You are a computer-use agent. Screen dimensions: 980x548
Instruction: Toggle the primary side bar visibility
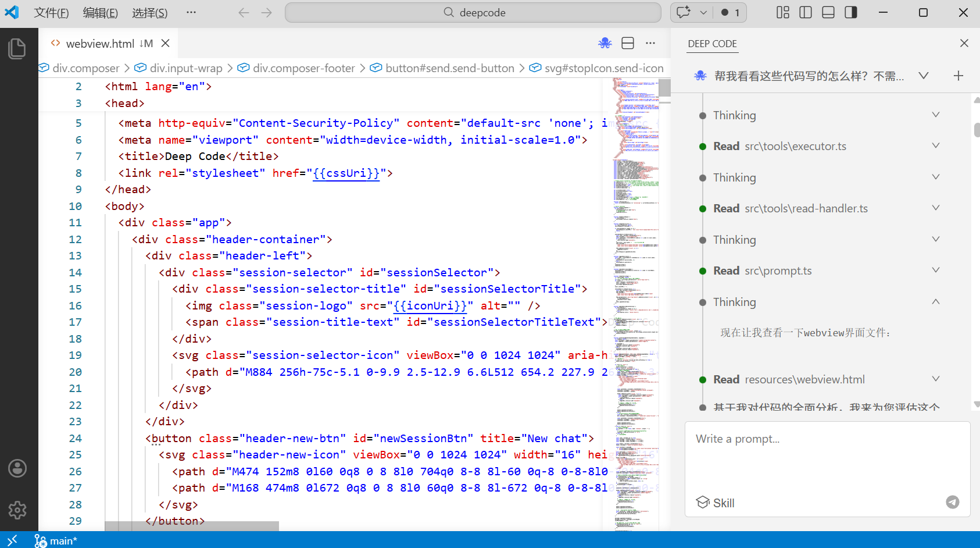[x=806, y=13]
